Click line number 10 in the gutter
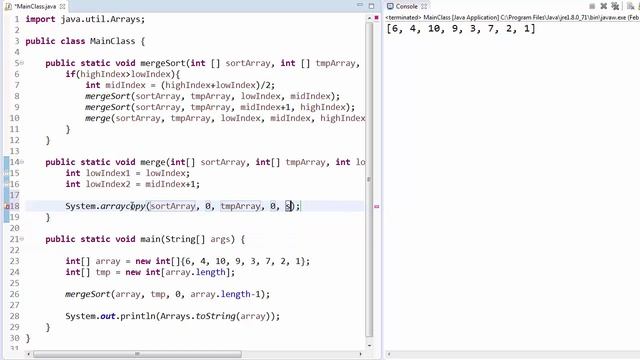640x360 pixels. click(x=15, y=118)
